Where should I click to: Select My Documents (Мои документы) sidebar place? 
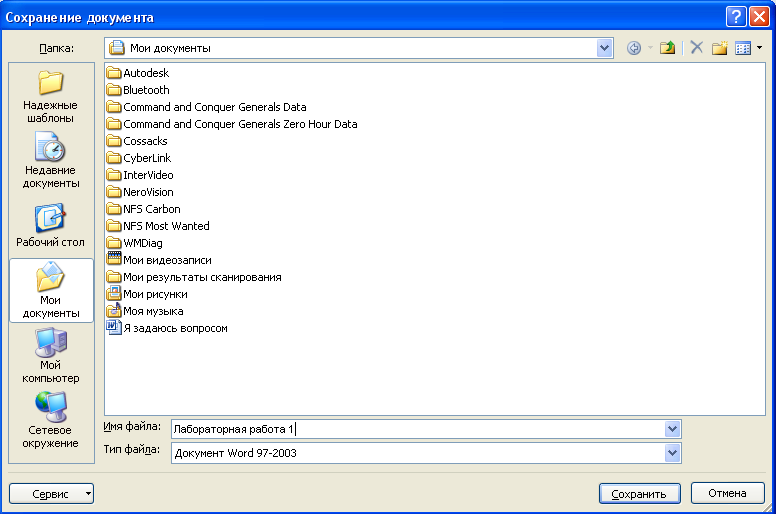tap(51, 290)
